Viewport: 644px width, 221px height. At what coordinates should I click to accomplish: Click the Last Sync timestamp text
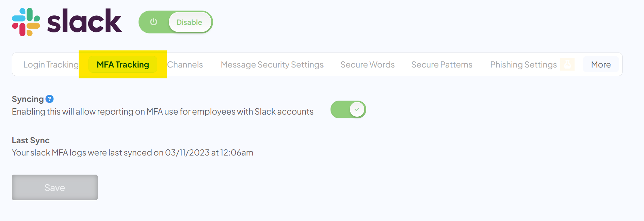(x=132, y=152)
